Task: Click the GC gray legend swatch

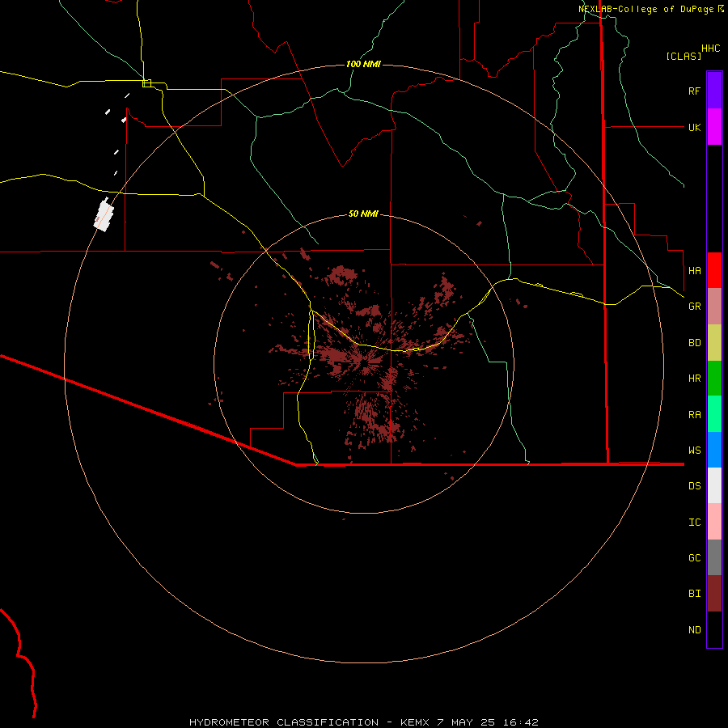Action: (x=714, y=557)
